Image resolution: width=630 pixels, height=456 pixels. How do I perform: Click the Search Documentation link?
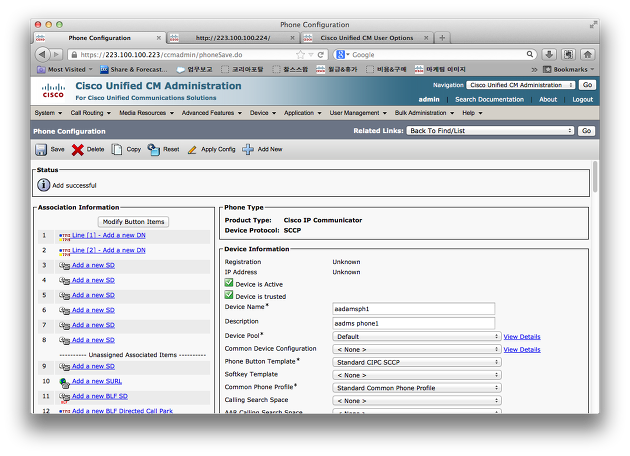click(x=489, y=99)
